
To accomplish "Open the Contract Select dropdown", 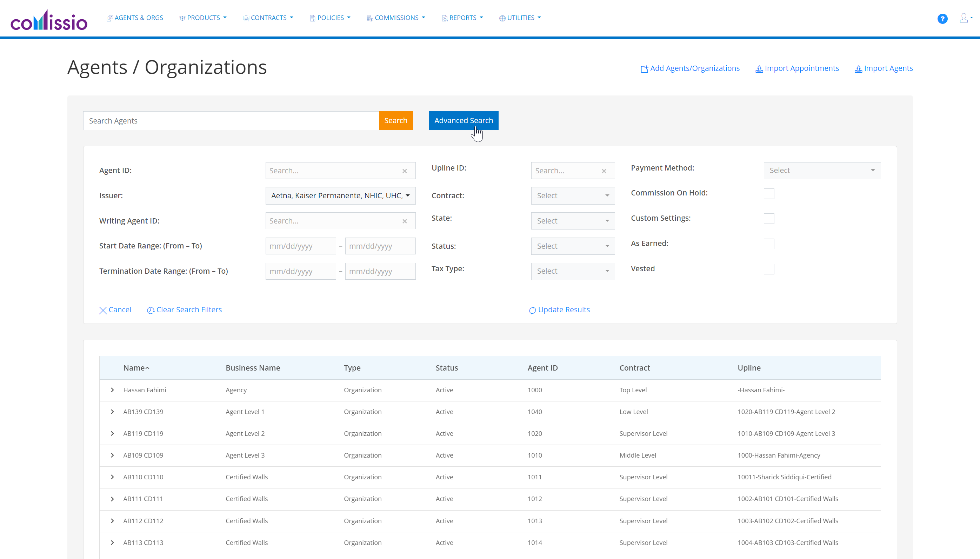I will coord(573,196).
